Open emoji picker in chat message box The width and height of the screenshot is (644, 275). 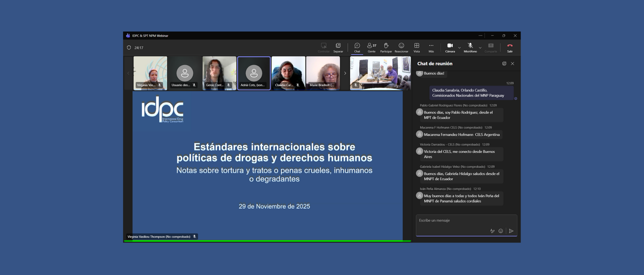[501, 231]
